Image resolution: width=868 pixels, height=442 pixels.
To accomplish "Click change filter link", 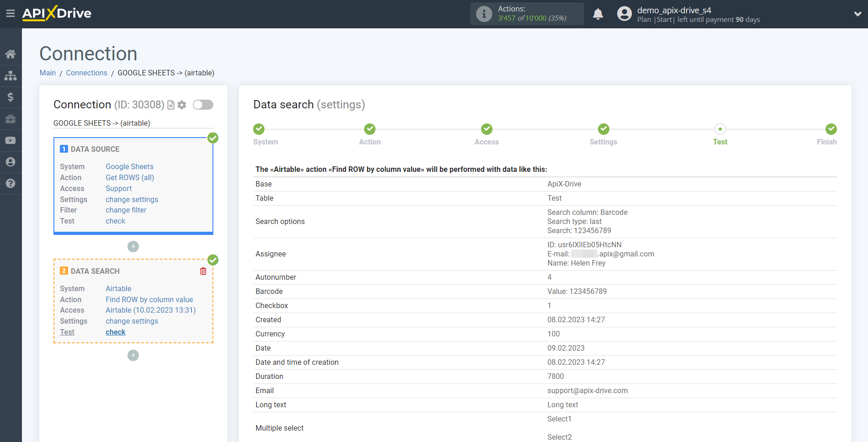I will click(x=126, y=210).
